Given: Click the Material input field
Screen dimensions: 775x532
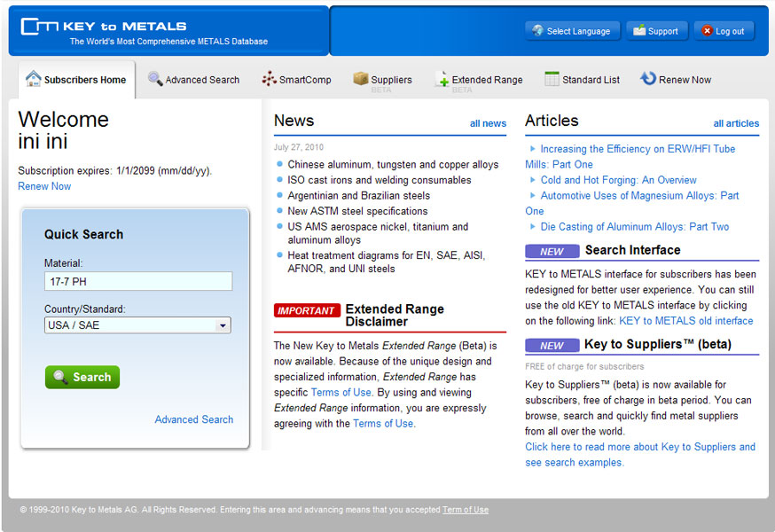Looking at the screenshot, I should [137, 282].
